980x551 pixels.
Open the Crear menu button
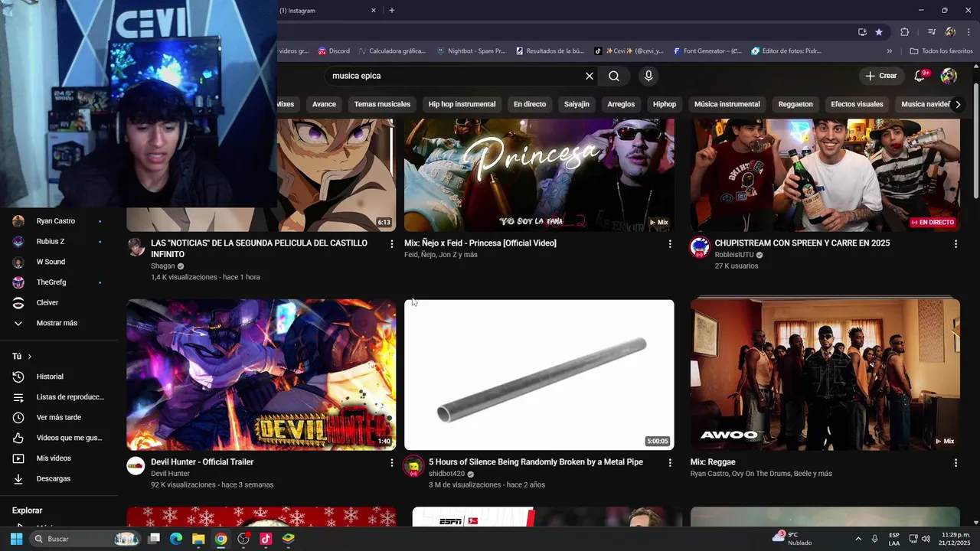tap(880, 76)
